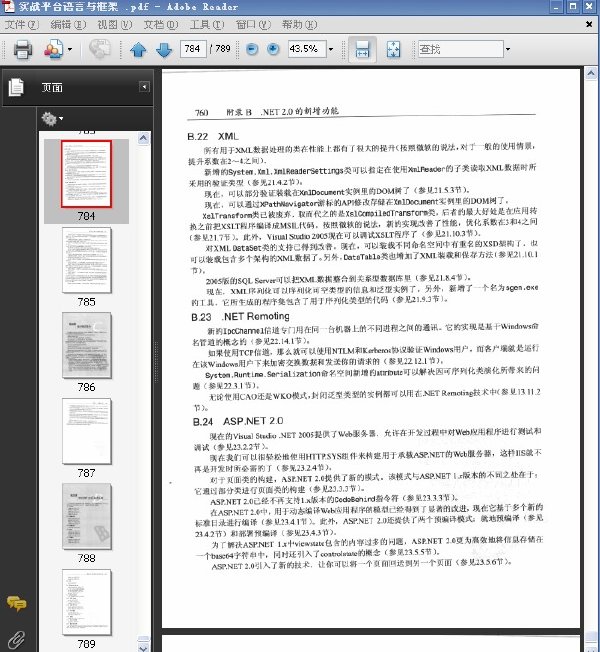
Task: Open the collaboration people icon
Action: pos(54,49)
